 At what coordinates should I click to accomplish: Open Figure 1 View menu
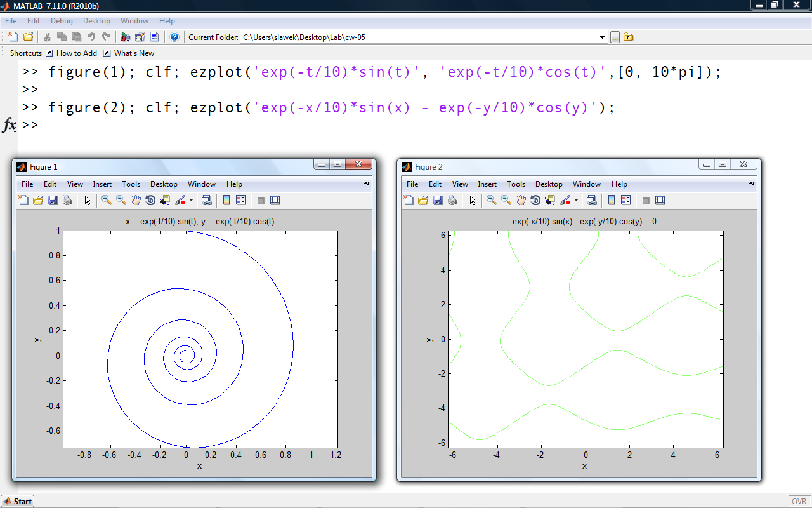coord(75,184)
